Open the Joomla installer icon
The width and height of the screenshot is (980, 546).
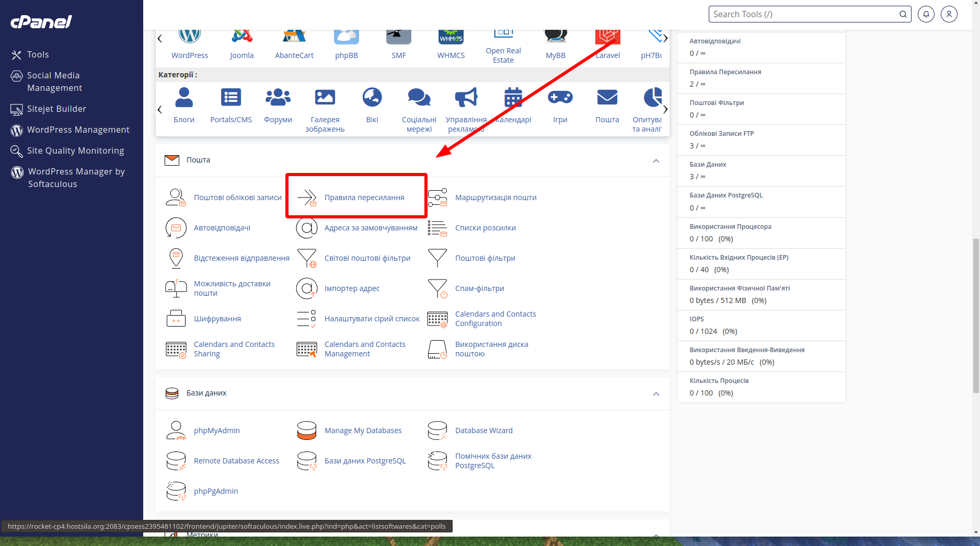point(241,37)
